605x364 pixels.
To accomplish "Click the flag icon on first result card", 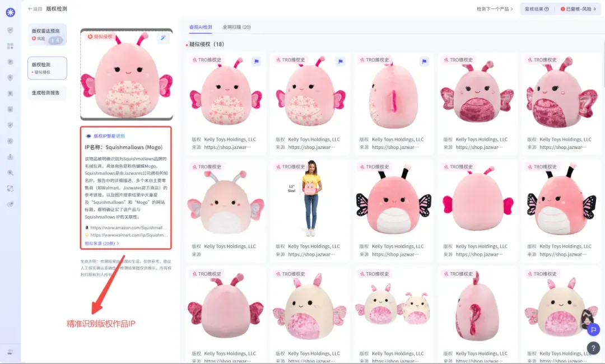I will pyautogui.click(x=256, y=61).
